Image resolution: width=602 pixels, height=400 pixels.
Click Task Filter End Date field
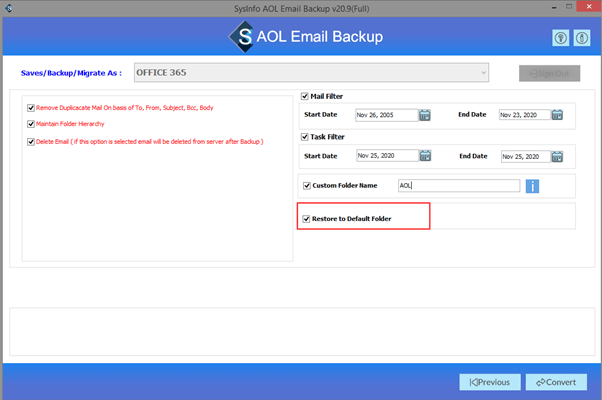[x=526, y=157]
